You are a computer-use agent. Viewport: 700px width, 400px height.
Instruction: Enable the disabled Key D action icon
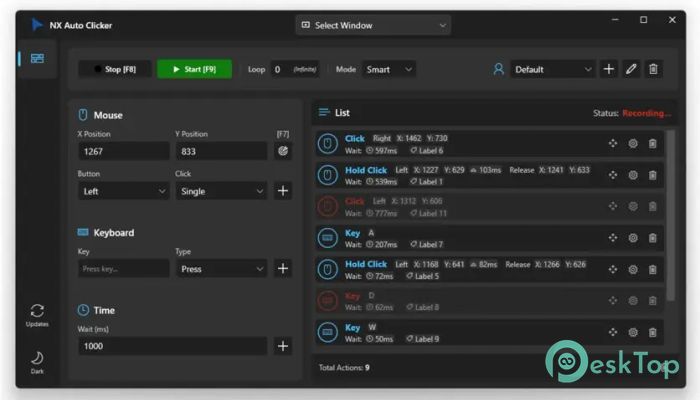click(x=327, y=301)
